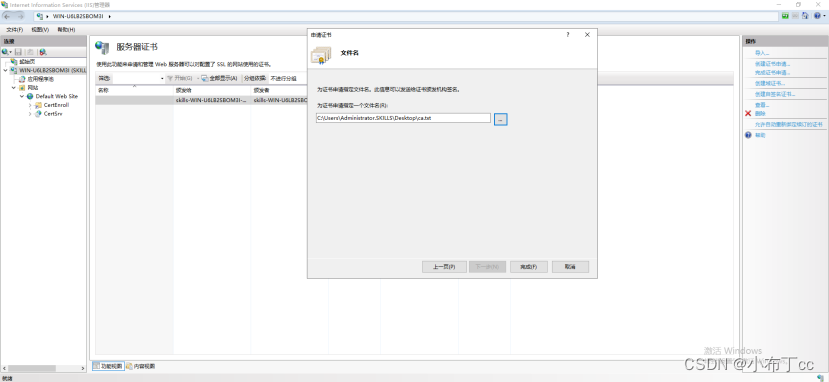Open the 文件(F) File menu
The image size is (829, 382).
(x=14, y=30)
